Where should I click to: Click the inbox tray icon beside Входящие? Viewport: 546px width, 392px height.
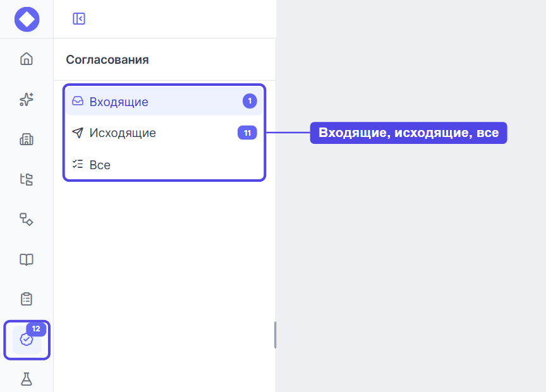coord(78,101)
